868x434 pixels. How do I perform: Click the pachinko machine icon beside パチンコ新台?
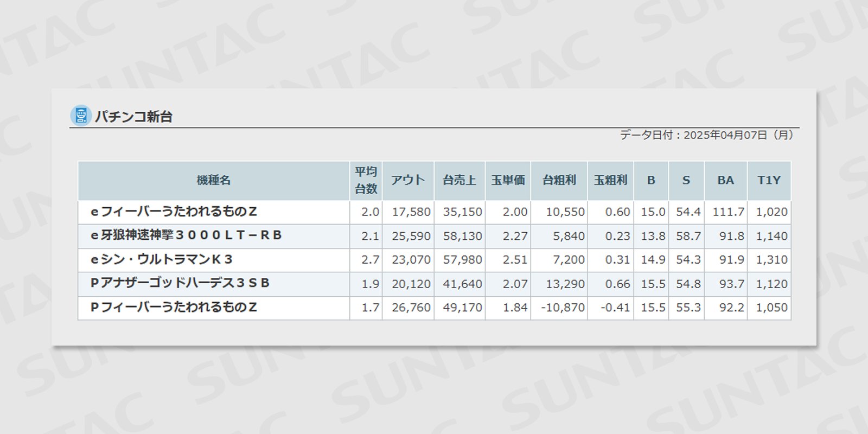81,116
